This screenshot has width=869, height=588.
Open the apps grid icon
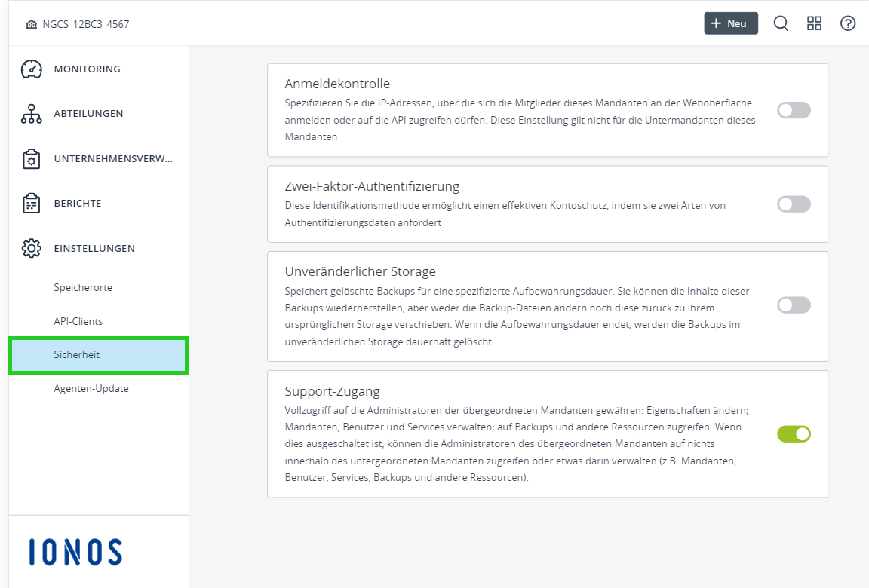click(x=814, y=23)
